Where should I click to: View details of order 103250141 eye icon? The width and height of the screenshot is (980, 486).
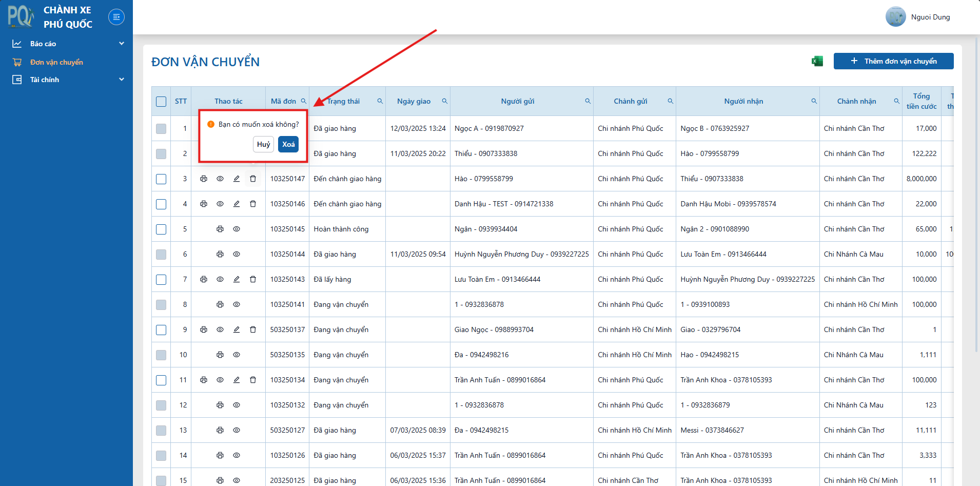(x=237, y=304)
